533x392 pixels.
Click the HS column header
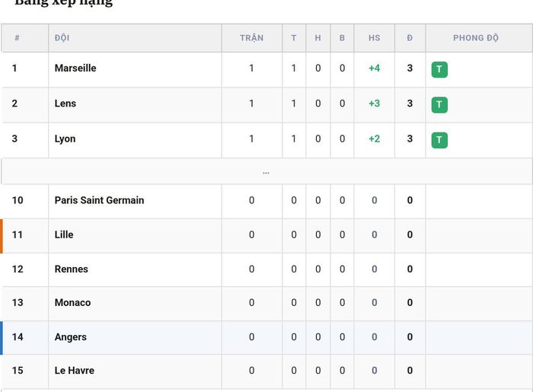375,38
